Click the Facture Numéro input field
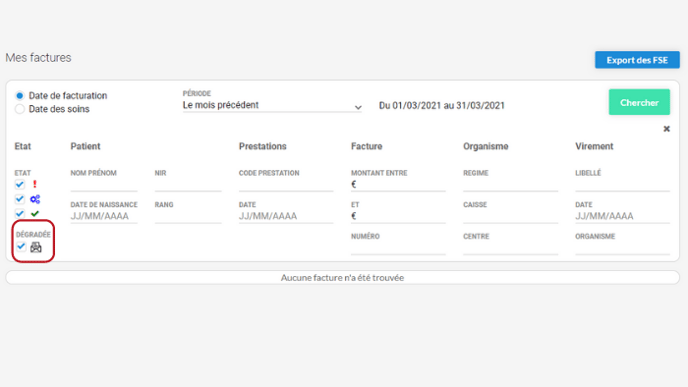 pyautogui.click(x=398, y=248)
